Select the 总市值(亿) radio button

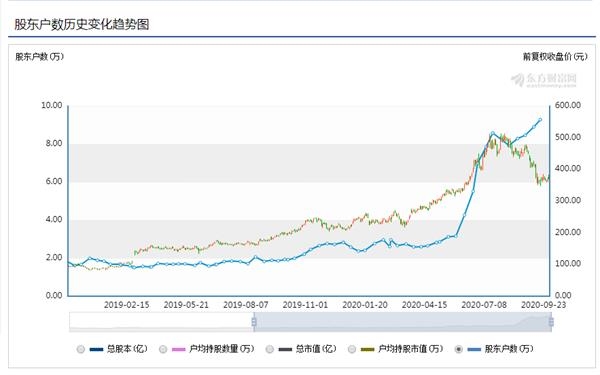(x=270, y=349)
